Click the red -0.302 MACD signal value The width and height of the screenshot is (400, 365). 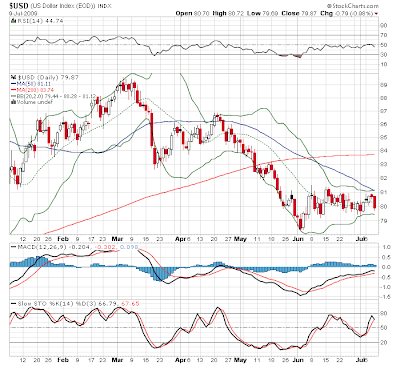pyautogui.click(x=105, y=247)
